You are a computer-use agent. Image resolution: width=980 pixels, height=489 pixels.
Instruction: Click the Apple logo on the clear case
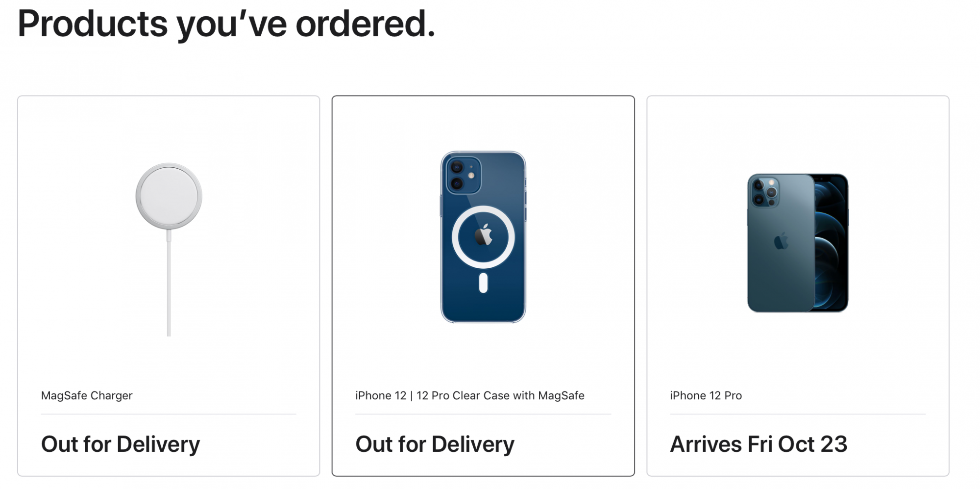click(484, 235)
